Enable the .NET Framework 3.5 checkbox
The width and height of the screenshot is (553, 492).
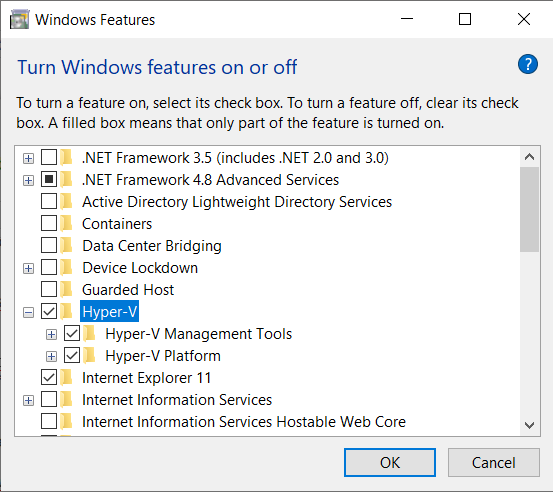coord(49,157)
